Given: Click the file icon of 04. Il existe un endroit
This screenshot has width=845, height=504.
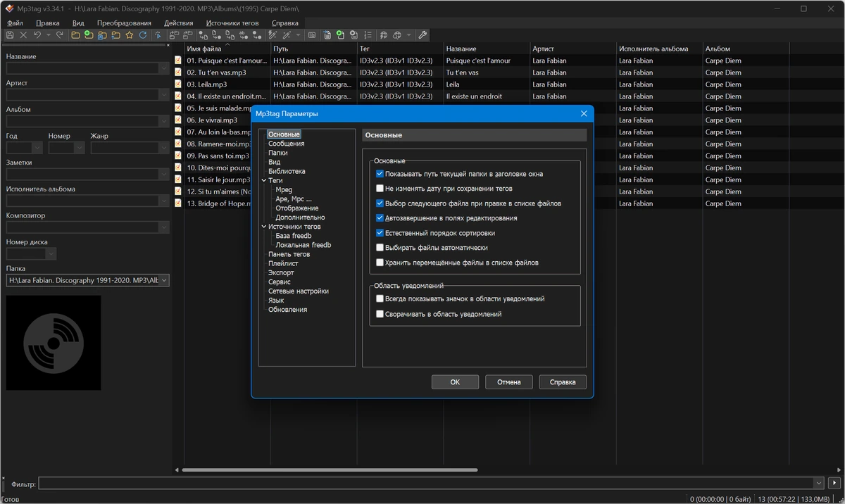Looking at the screenshot, I should point(179,96).
